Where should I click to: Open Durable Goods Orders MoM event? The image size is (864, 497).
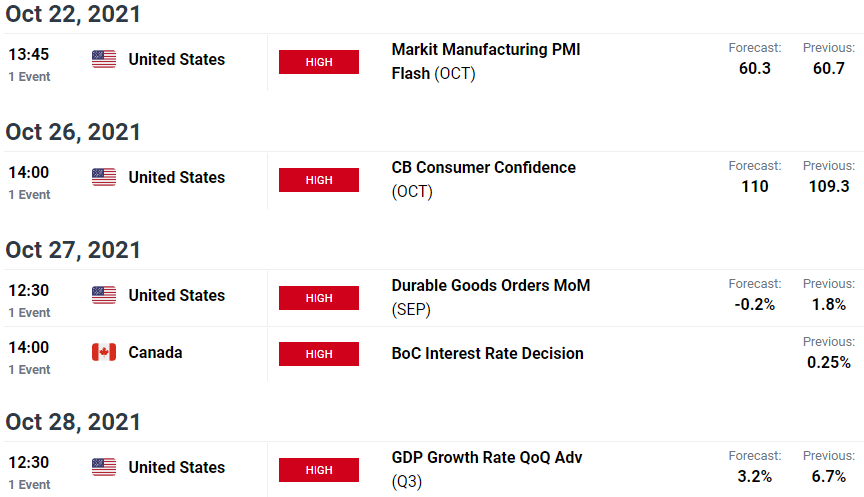pos(490,297)
